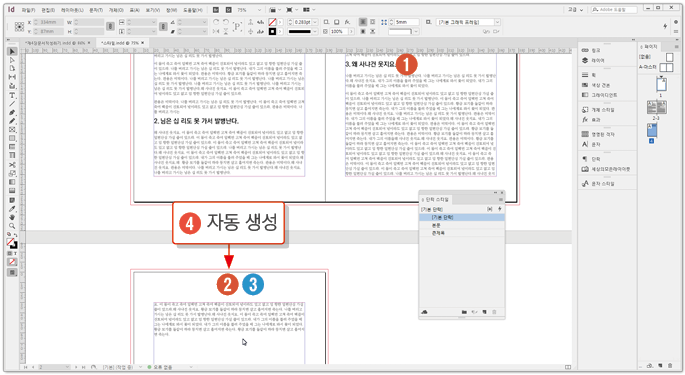Image resolution: width=685 pixels, height=375 pixels.
Task: Click the X position input field
Action: pyautogui.click(x=48, y=22)
